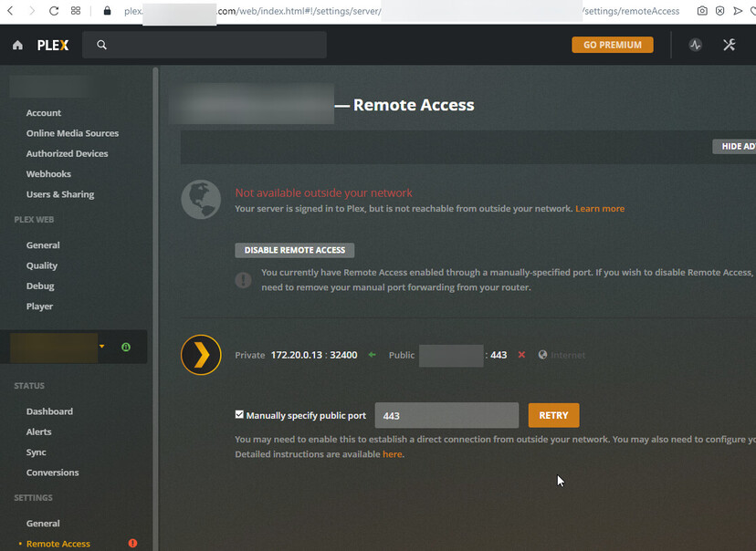Open Conversions status page
Viewport: 756px width, 551px height.
click(53, 473)
